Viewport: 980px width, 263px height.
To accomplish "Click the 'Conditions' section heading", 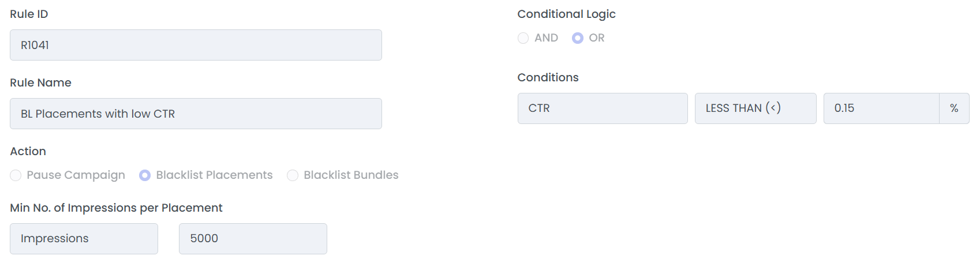I will point(548,77).
